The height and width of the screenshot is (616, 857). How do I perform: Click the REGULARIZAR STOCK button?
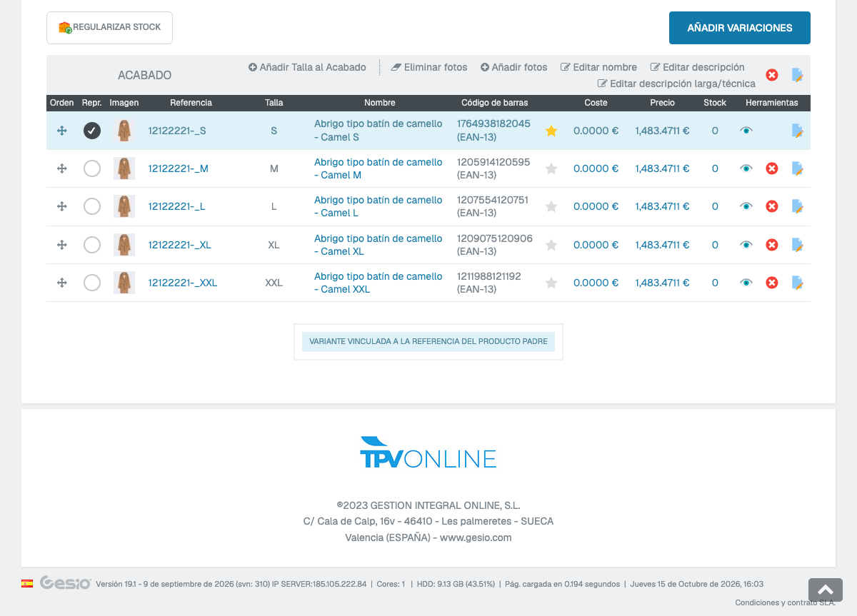click(109, 28)
